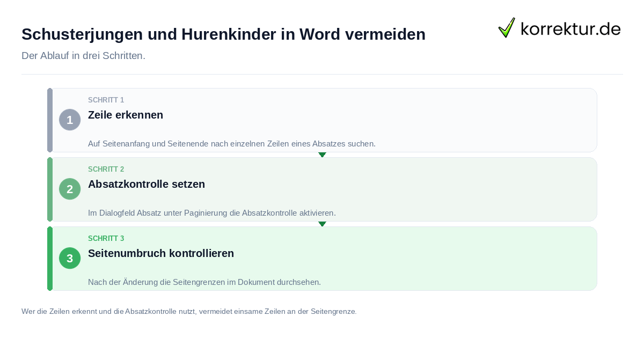This screenshot has height=338, width=644.
Task: Click the description starting 'Nach der Änderung'
Action: pyautogui.click(x=204, y=282)
